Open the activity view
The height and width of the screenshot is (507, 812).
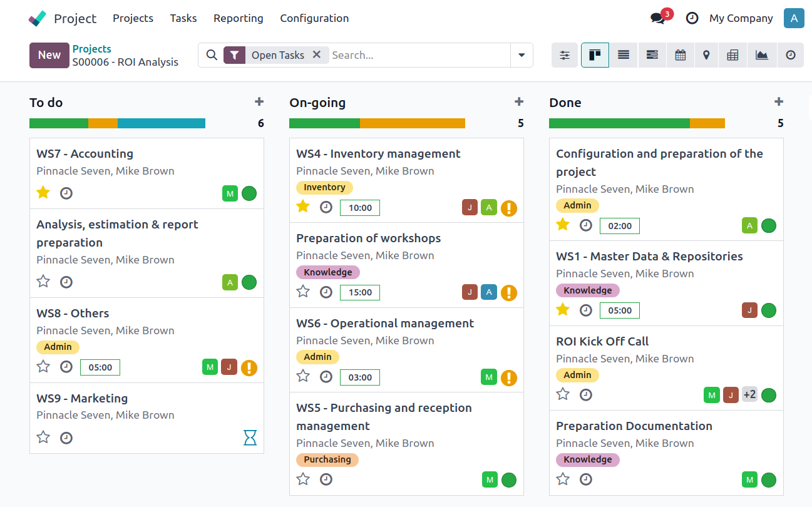click(791, 55)
